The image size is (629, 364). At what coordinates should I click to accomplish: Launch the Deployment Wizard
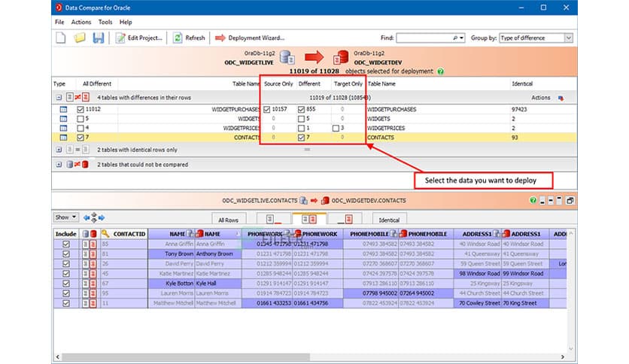pos(250,38)
